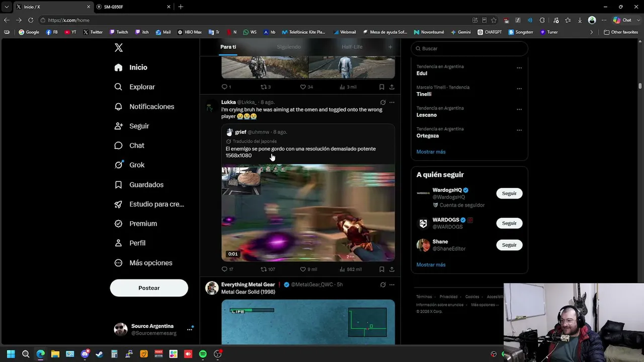The height and width of the screenshot is (362, 644).
Task: Open more options for Metal Gear post
Action: point(392,285)
